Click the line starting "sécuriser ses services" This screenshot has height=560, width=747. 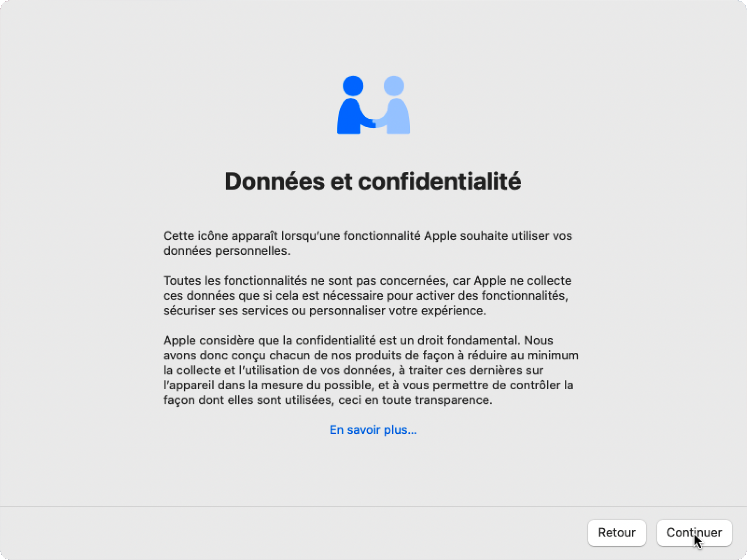pos(325,310)
